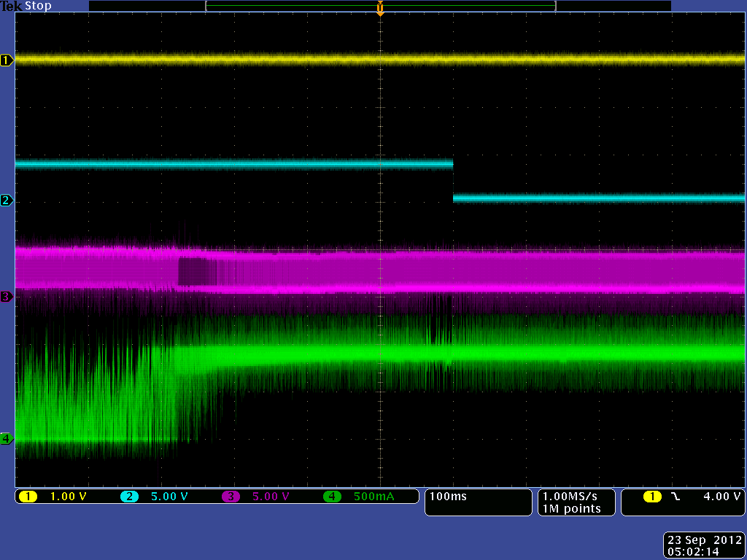Screen dimensions: 747x560
Task: Select the channel 2 ground marker
Action: tap(7, 201)
